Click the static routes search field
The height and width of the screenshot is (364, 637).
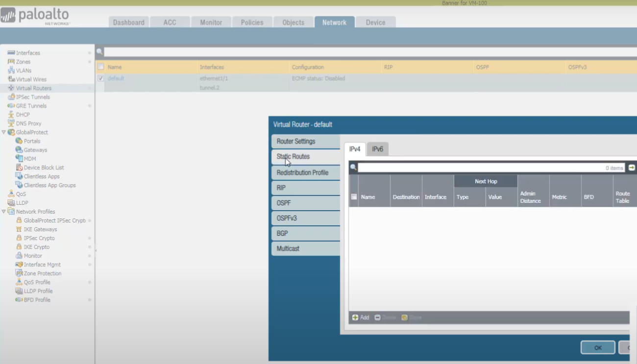pyautogui.click(x=491, y=168)
